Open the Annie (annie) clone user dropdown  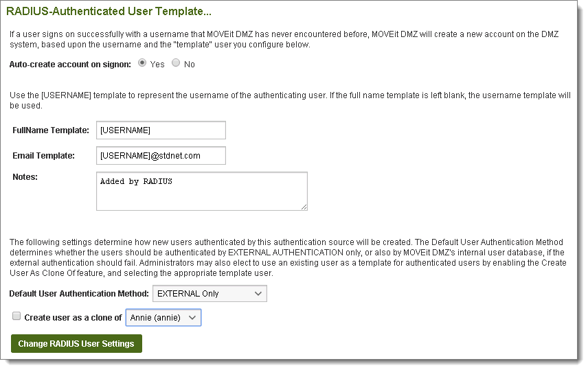[x=163, y=318]
